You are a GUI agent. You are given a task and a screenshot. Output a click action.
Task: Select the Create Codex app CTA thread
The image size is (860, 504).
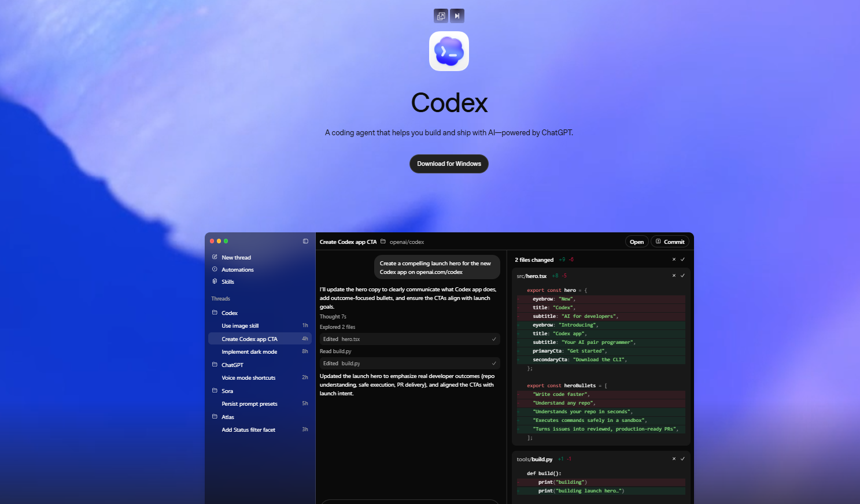click(x=260, y=339)
